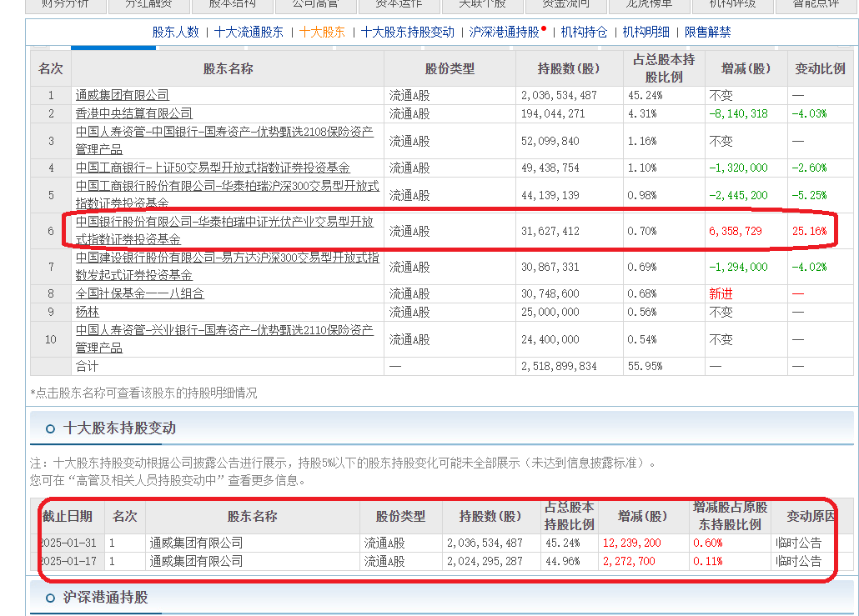Select the 0.11% change ratio cell
Viewport: 859px width, 616px height.
pos(708,561)
